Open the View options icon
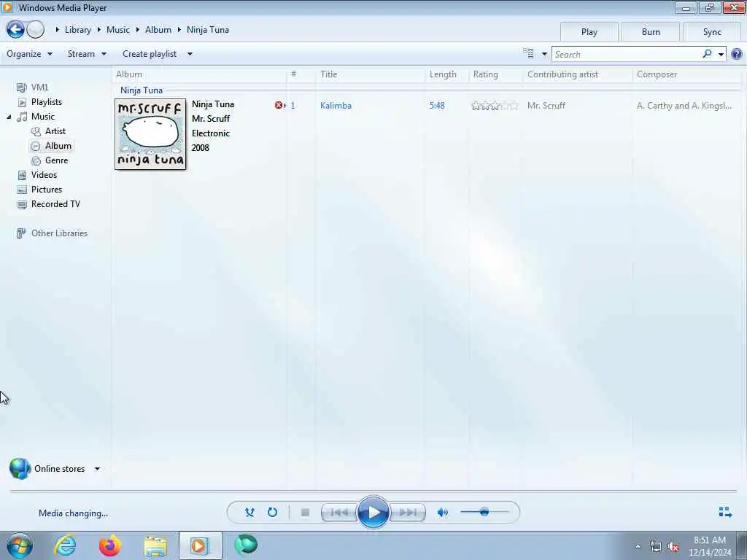This screenshot has height=560, width=747. click(528, 54)
